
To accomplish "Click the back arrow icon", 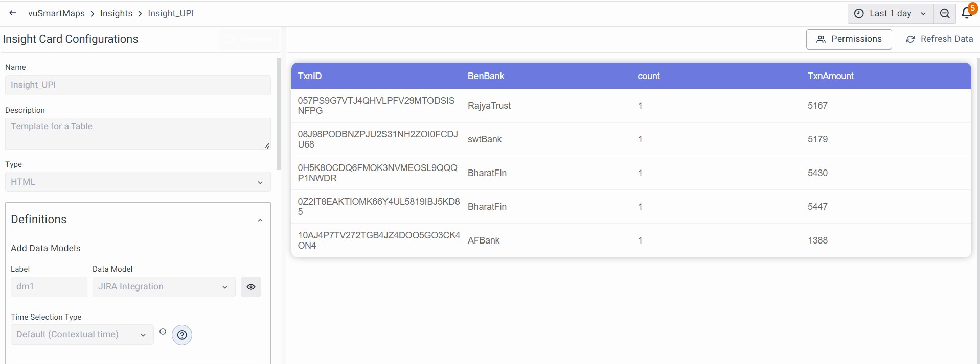I will [x=13, y=13].
